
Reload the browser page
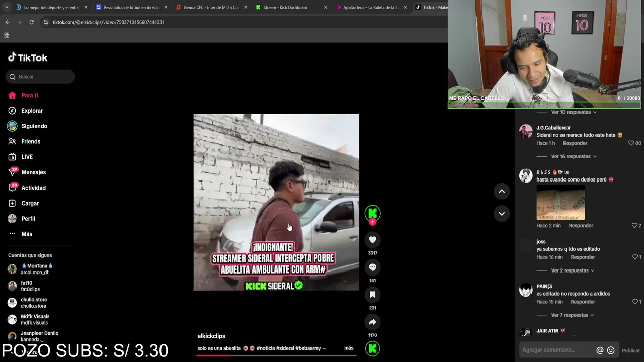pyautogui.click(x=31, y=22)
